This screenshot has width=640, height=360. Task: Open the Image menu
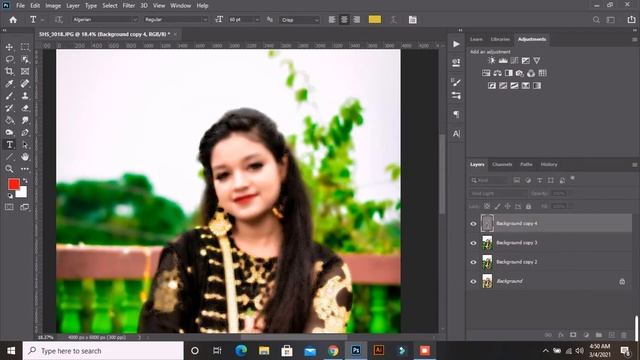[53, 6]
